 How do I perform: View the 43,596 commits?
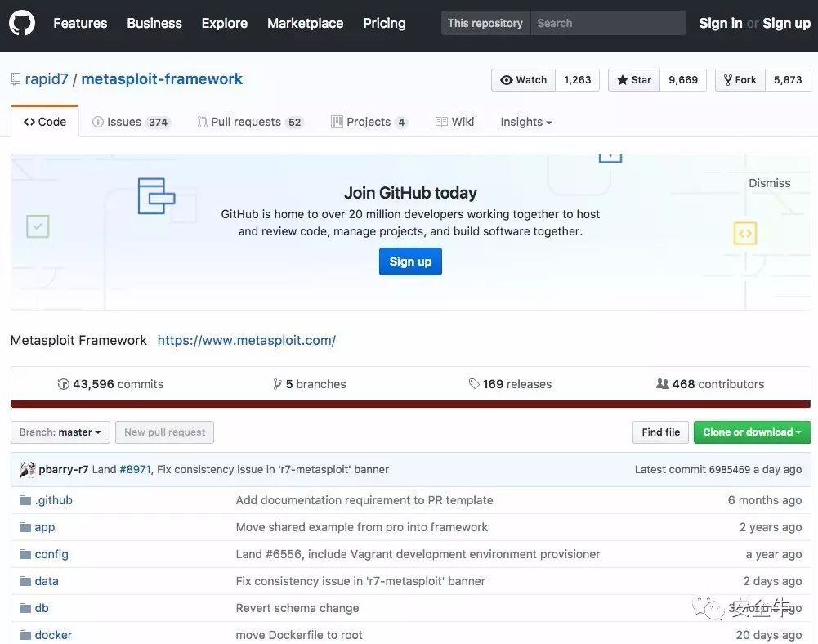(110, 384)
